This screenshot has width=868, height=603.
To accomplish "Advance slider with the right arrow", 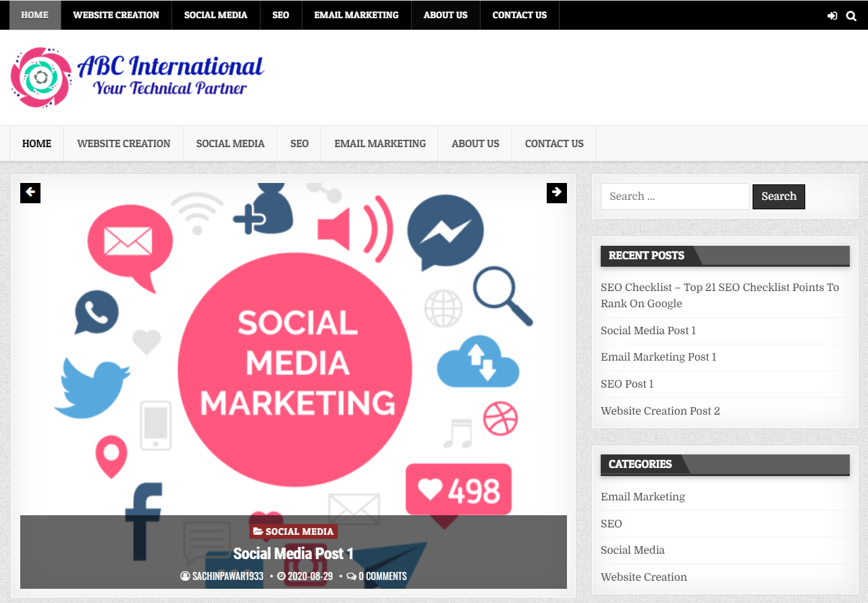I will 557,192.
